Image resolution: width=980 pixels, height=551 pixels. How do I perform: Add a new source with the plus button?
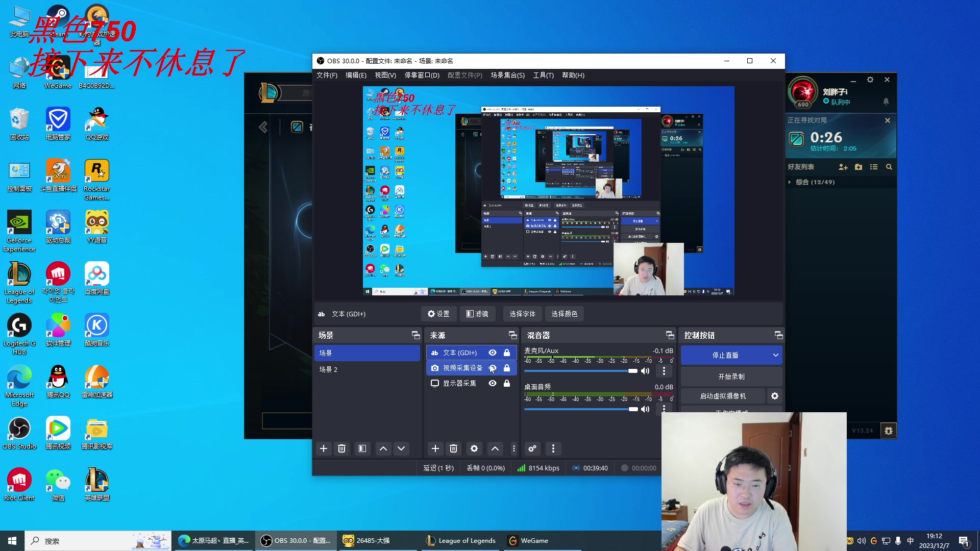click(x=435, y=448)
